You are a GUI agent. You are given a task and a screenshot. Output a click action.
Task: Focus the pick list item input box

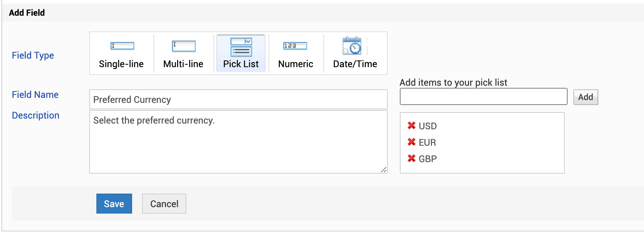[483, 97]
